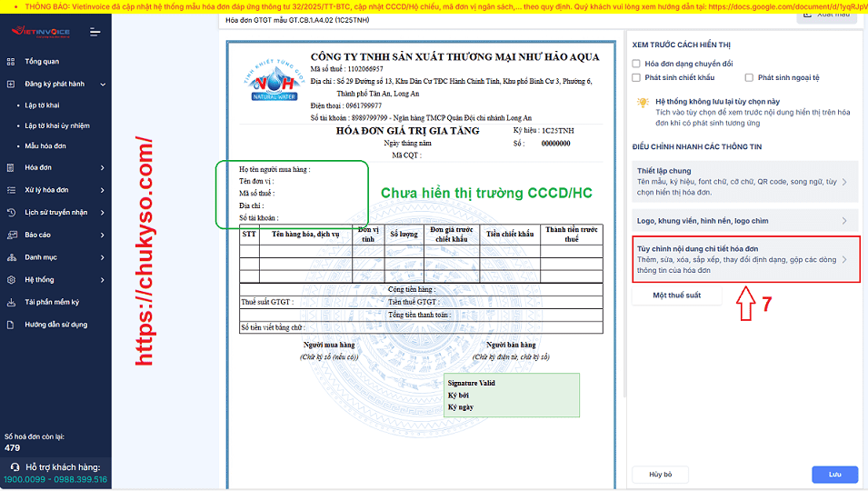This screenshot has width=868, height=491.
Task: Collapse the Đăng ký phát hành submenu arrow
Action: tap(103, 85)
